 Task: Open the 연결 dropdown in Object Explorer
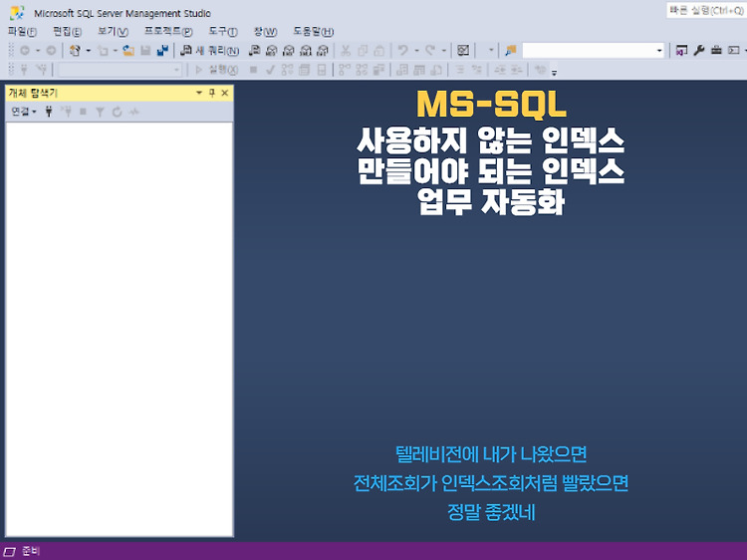pyautogui.click(x=23, y=112)
